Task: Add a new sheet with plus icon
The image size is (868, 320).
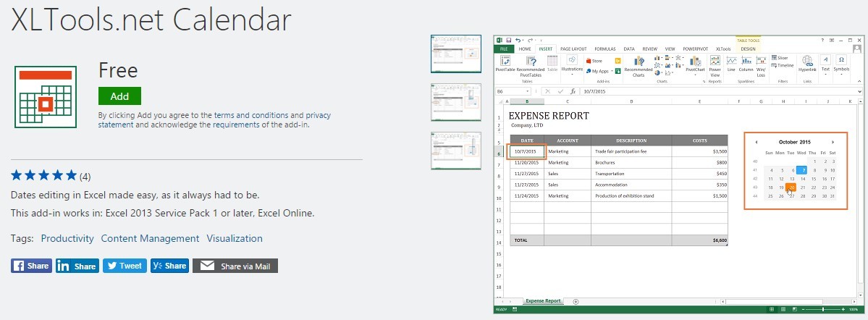Action: [576, 301]
